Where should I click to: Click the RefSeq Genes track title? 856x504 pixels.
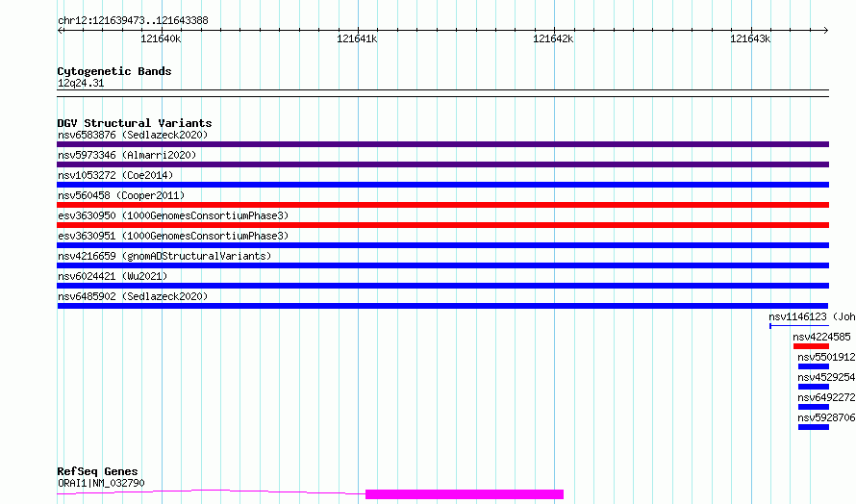97,471
